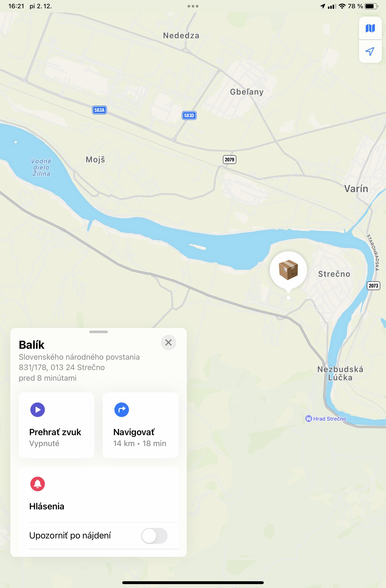This screenshot has height=588, width=386.
Task: Expand the Balík panel using the grabber
Action: pos(99,332)
